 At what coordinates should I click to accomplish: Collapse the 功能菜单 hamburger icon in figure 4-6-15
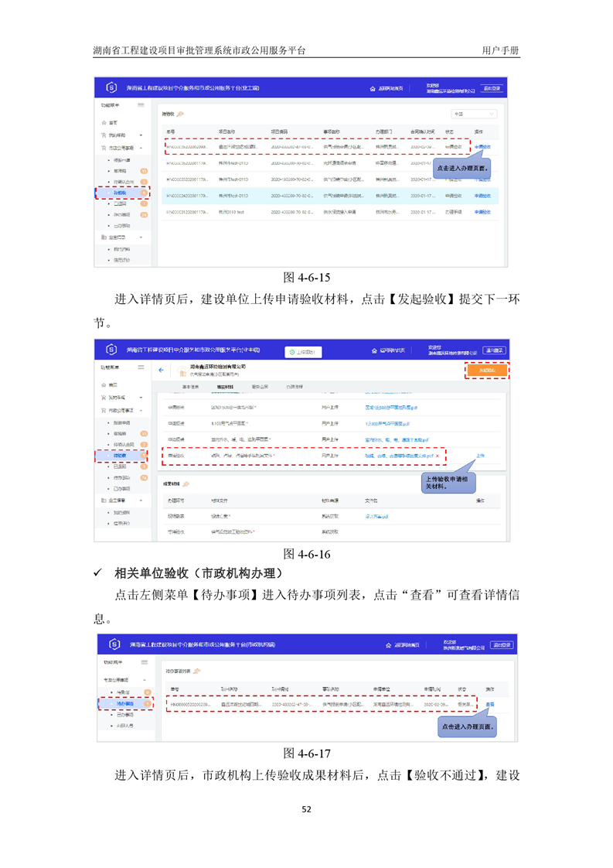click(x=141, y=105)
